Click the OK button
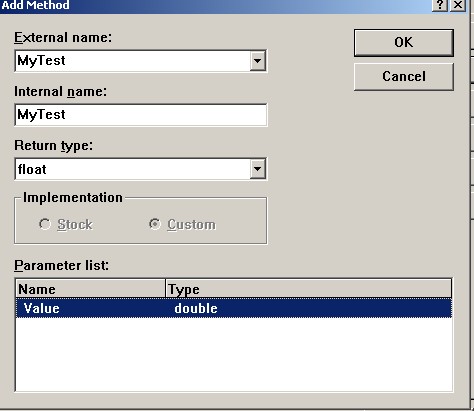The height and width of the screenshot is (411, 474). [404, 43]
